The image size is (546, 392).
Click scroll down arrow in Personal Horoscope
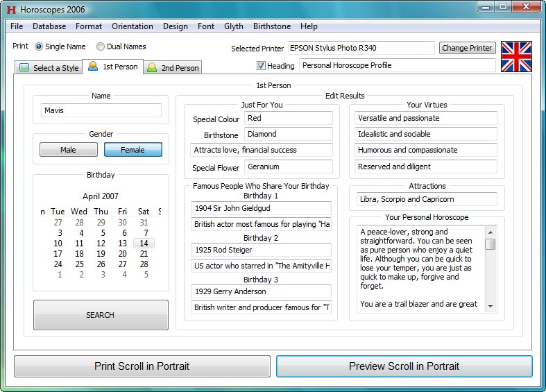point(490,307)
